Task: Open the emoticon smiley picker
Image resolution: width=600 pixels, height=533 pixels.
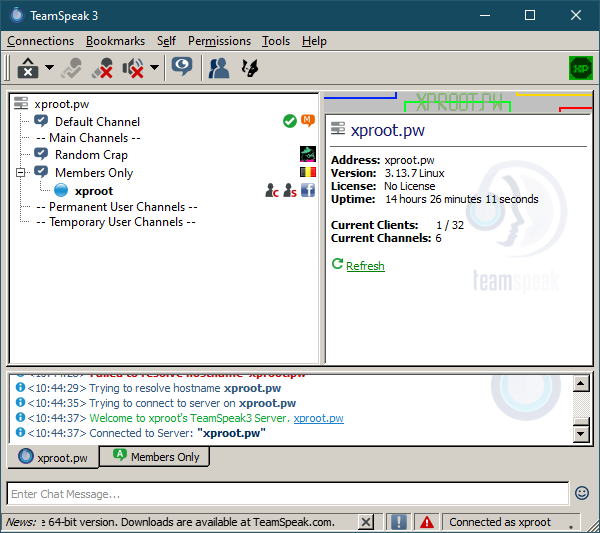Action: click(582, 493)
